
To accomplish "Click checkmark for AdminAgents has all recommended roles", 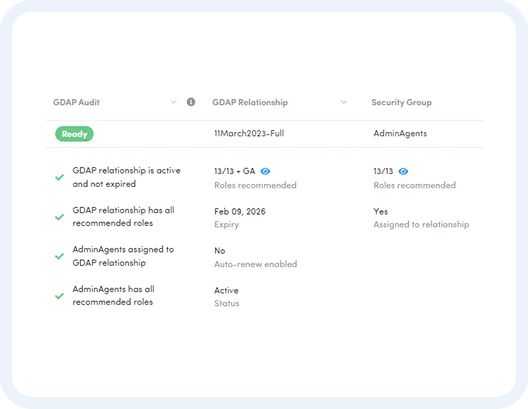I will point(60,296).
